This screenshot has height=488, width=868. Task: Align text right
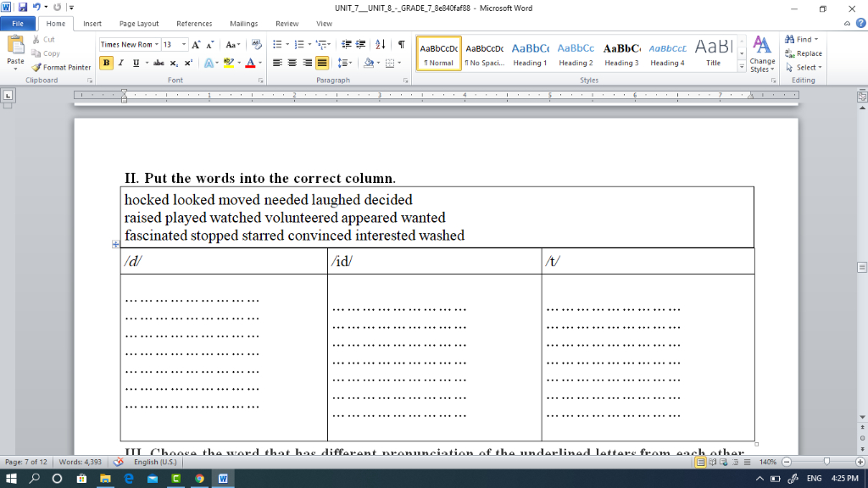(x=307, y=63)
